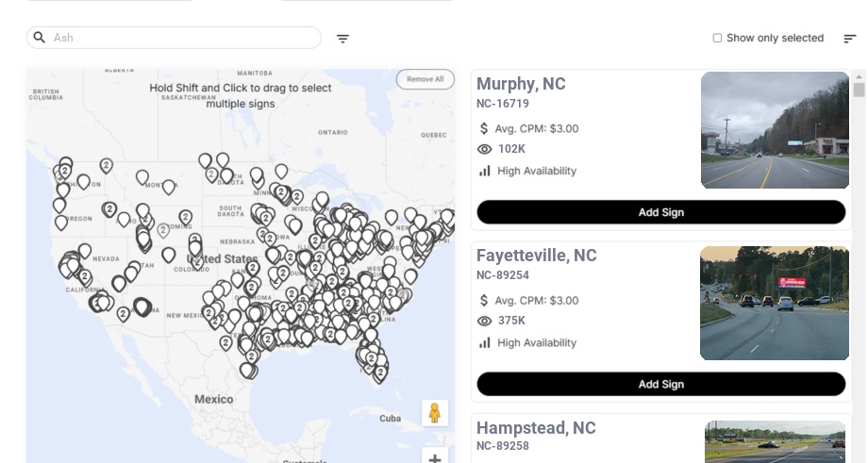
Task: Add the Fayetteville, NC sign
Action: (660, 384)
